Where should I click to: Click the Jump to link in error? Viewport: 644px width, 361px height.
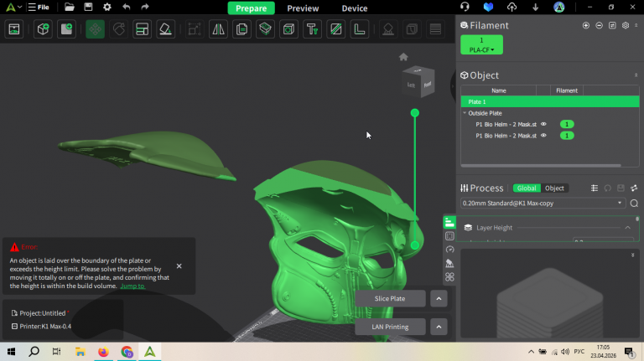[132, 286]
